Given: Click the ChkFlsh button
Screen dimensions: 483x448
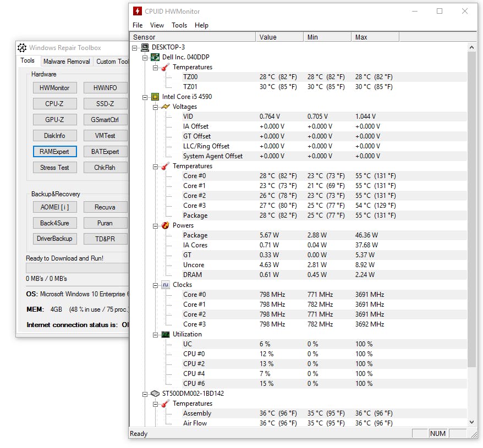Looking at the screenshot, I should coord(105,168).
